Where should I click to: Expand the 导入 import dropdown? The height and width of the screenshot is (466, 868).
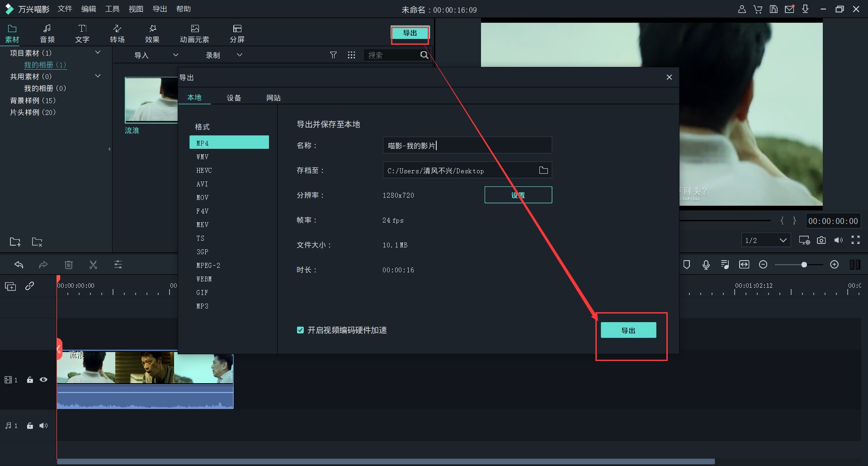[x=176, y=55]
